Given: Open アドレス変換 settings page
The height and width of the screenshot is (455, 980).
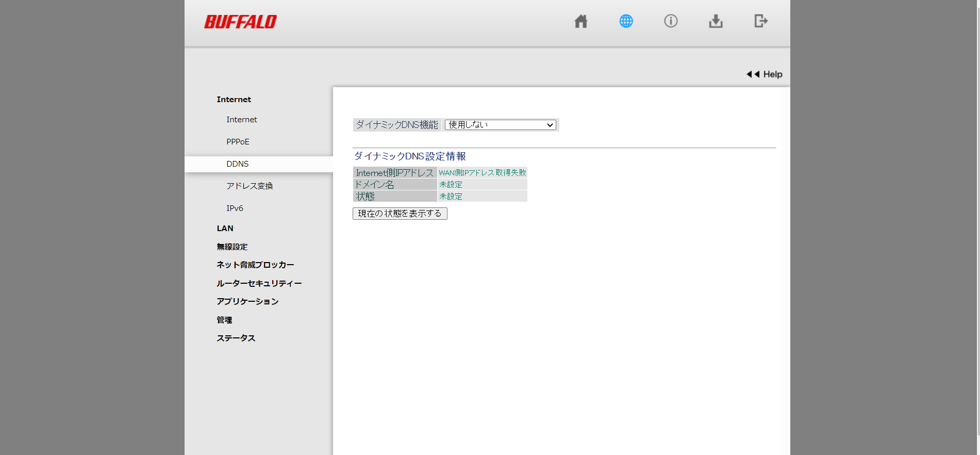Looking at the screenshot, I should tap(250, 186).
